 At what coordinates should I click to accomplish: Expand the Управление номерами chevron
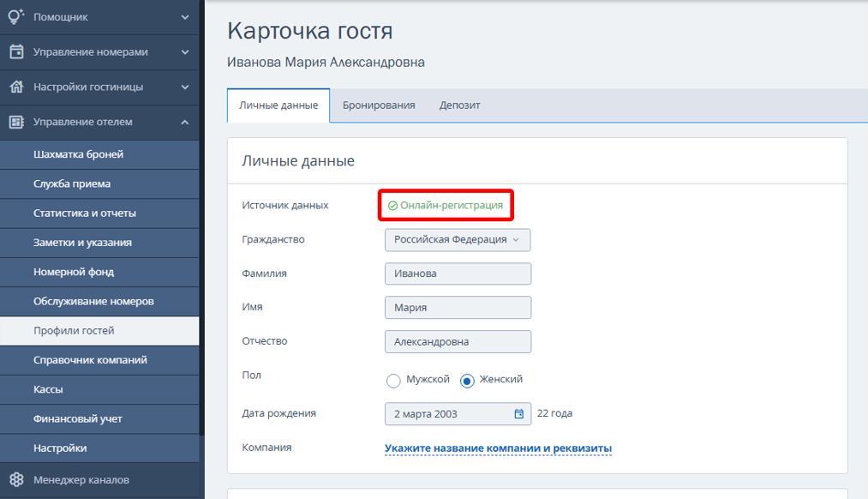pyautogui.click(x=185, y=52)
